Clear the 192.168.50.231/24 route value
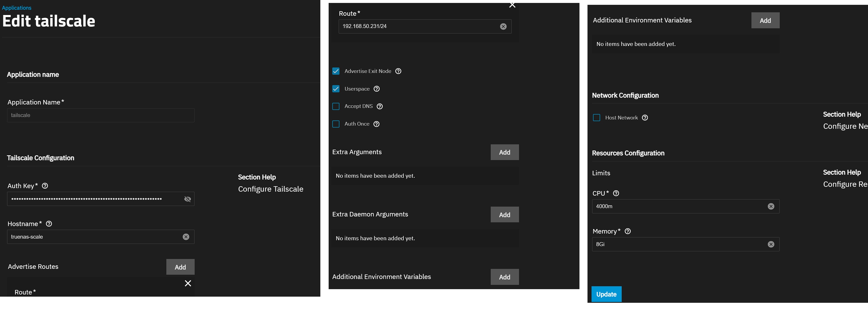The height and width of the screenshot is (310, 868). (503, 27)
